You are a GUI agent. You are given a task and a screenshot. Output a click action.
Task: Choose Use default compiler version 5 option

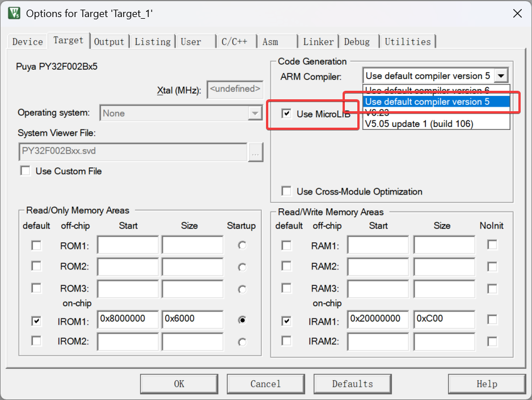click(x=436, y=102)
